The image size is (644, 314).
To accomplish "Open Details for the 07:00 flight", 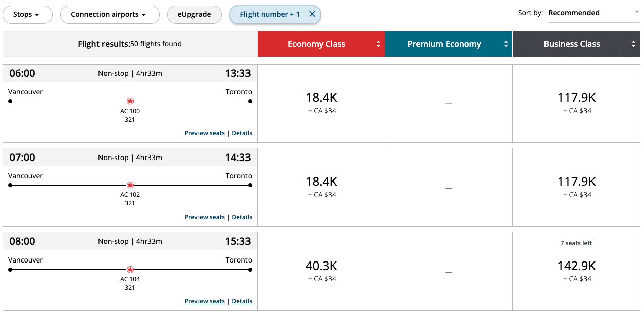I will [242, 217].
